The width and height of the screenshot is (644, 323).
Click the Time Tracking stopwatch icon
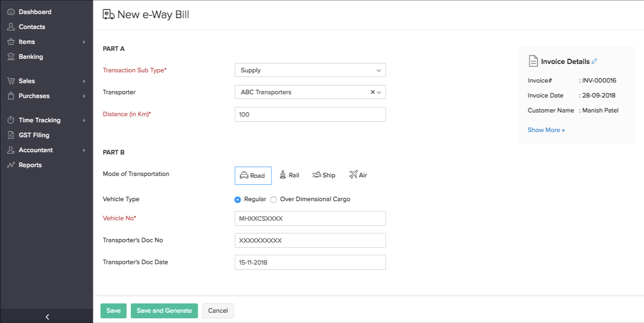10,120
